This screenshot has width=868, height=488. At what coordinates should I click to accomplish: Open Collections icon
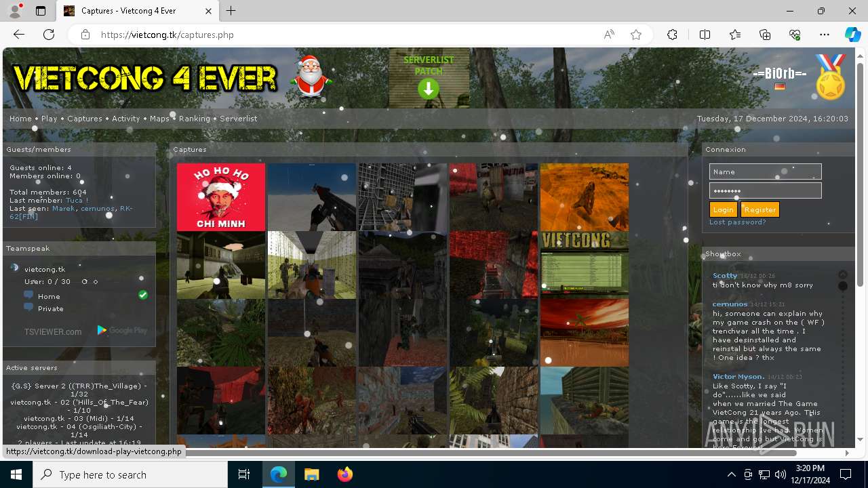click(765, 35)
